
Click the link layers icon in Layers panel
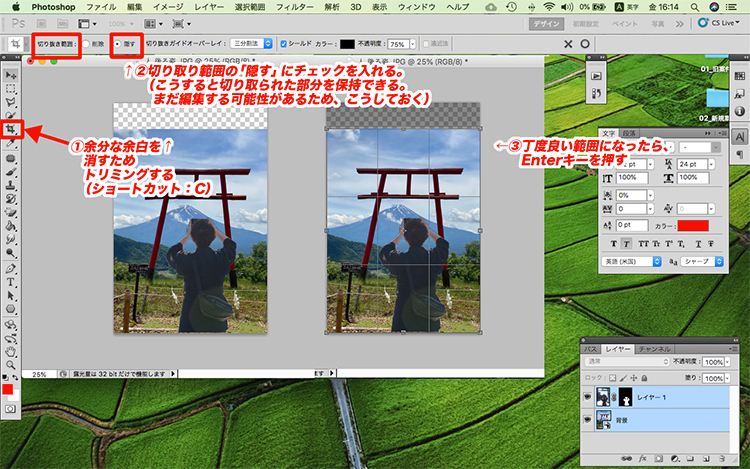[626, 458]
